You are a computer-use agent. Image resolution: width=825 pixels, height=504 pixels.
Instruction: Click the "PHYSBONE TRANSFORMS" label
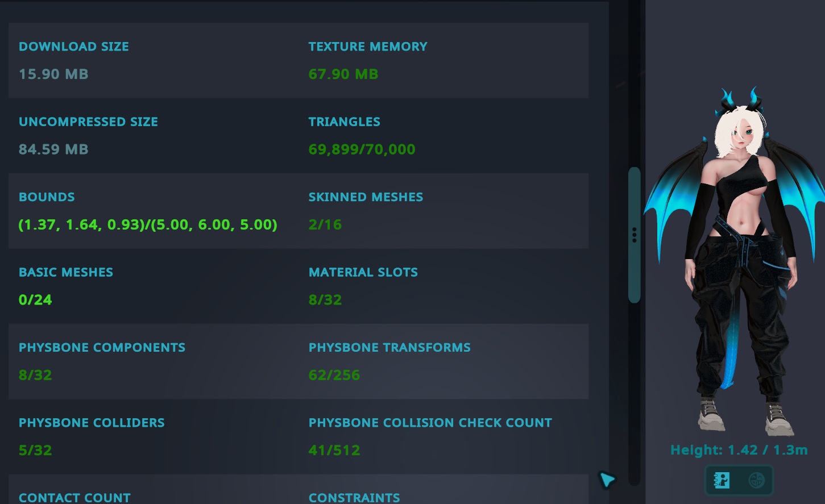pos(390,348)
